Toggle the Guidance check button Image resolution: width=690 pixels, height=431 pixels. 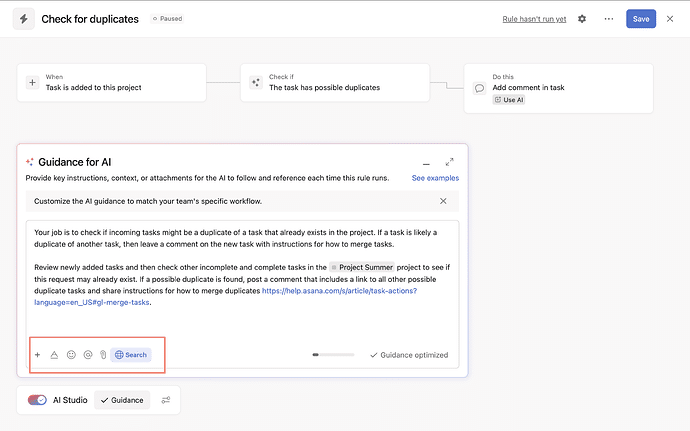121,400
